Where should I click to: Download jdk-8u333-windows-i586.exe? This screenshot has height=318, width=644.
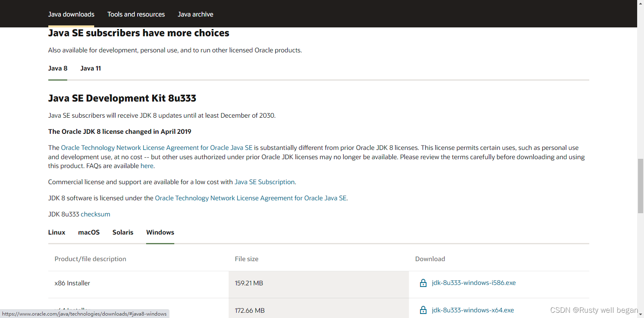coord(474,283)
